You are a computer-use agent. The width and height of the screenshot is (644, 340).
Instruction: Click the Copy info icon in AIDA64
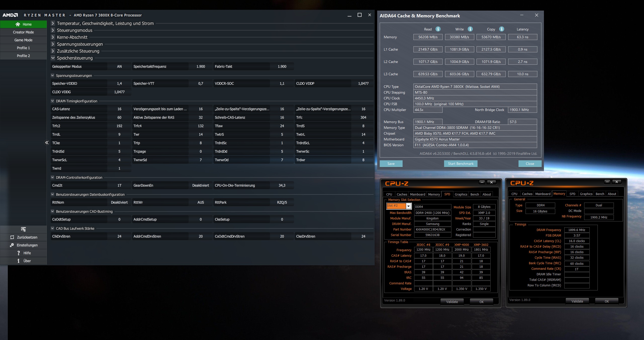click(501, 29)
